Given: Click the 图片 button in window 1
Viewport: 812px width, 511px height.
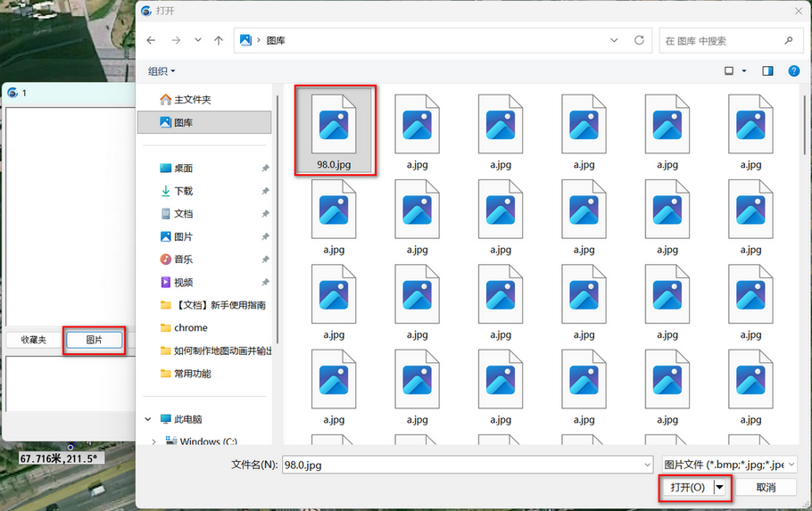Looking at the screenshot, I should 95,340.
